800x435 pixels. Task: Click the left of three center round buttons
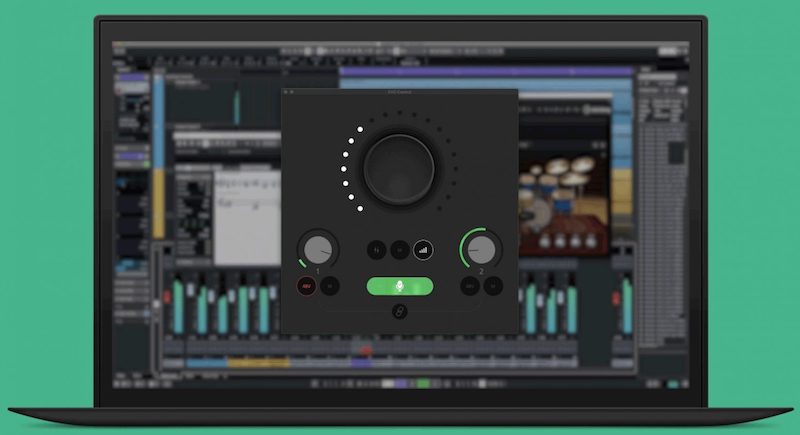(376, 249)
